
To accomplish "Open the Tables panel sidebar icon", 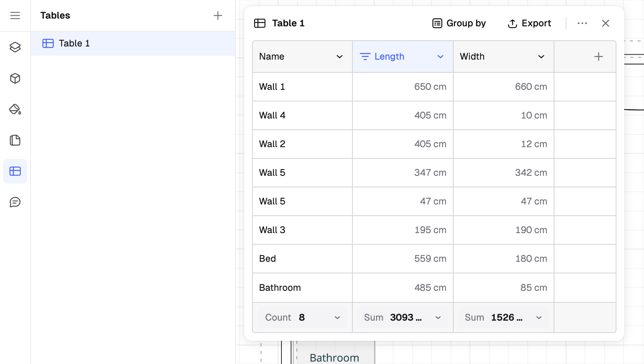I will 15,171.
